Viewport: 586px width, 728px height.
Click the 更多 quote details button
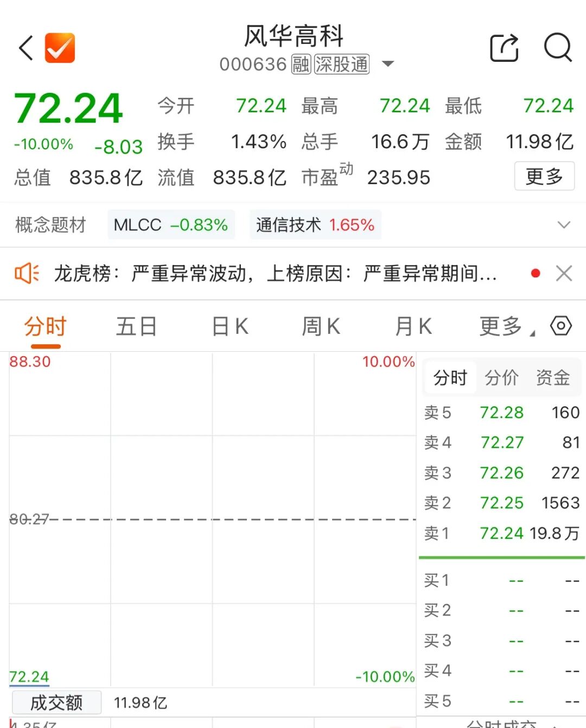coord(544,176)
